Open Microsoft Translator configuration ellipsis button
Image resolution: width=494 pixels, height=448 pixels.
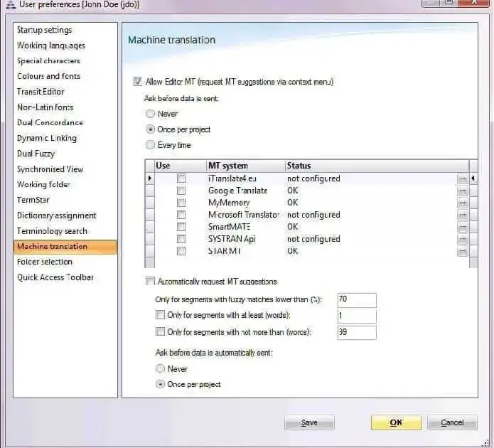[462, 215]
